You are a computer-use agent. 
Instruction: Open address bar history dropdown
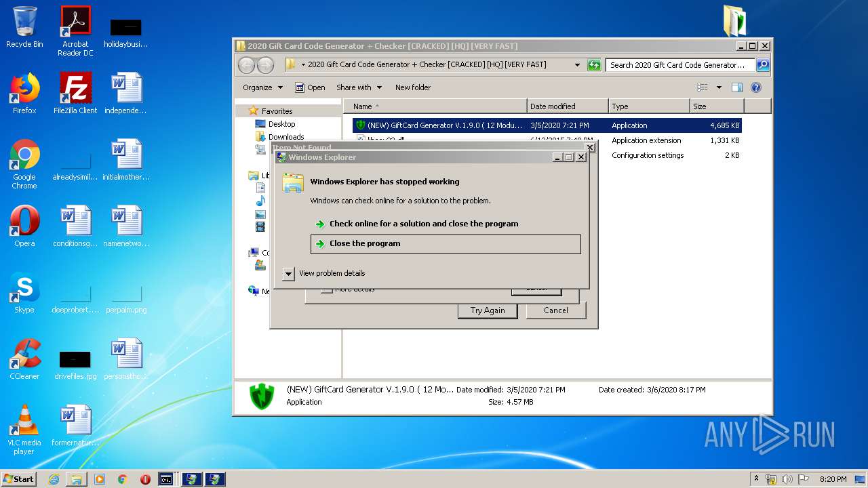pos(577,65)
